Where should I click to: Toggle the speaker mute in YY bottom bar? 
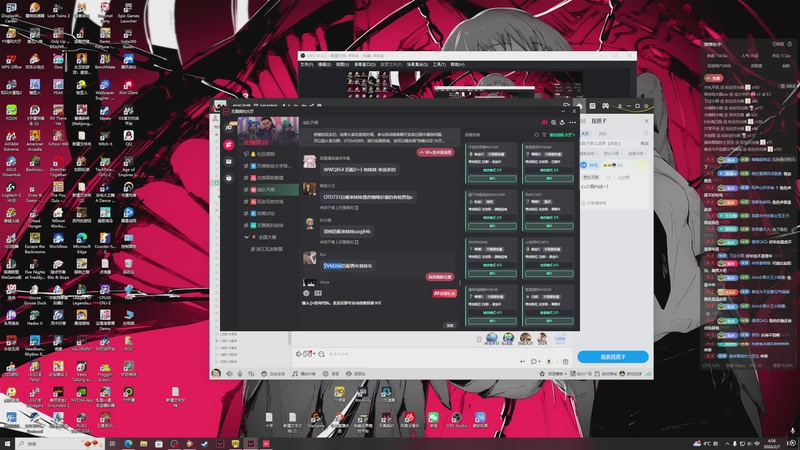[230, 373]
